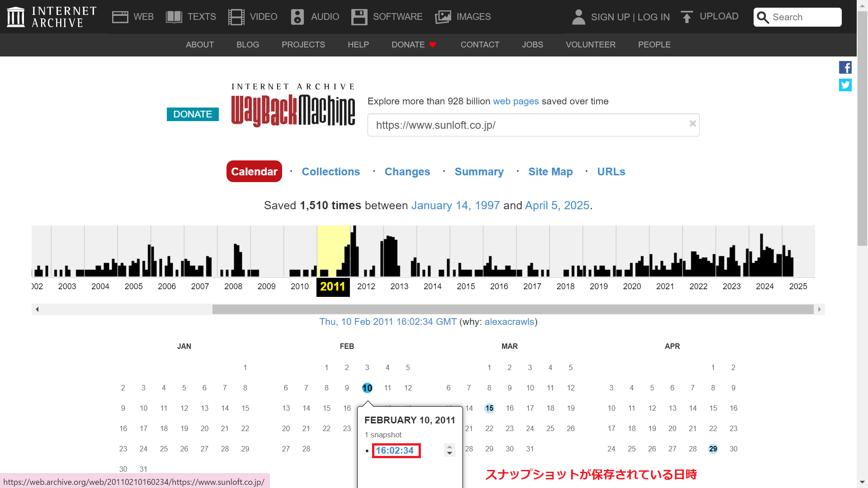Switch to the Collections tab
Screen dimensions: 868x488
coord(331,172)
